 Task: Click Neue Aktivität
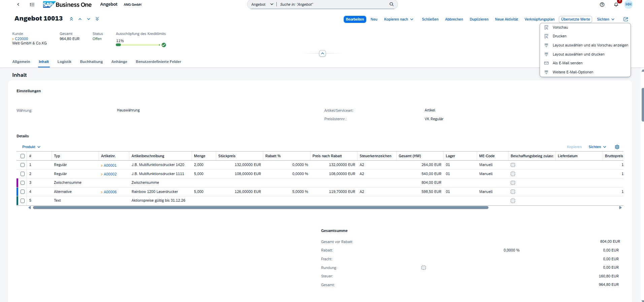[506, 19]
